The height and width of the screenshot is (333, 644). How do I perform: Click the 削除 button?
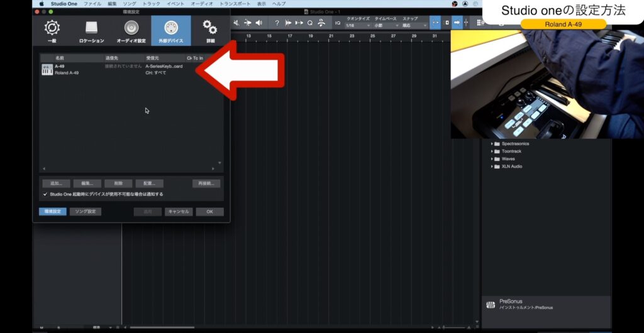pos(118,183)
